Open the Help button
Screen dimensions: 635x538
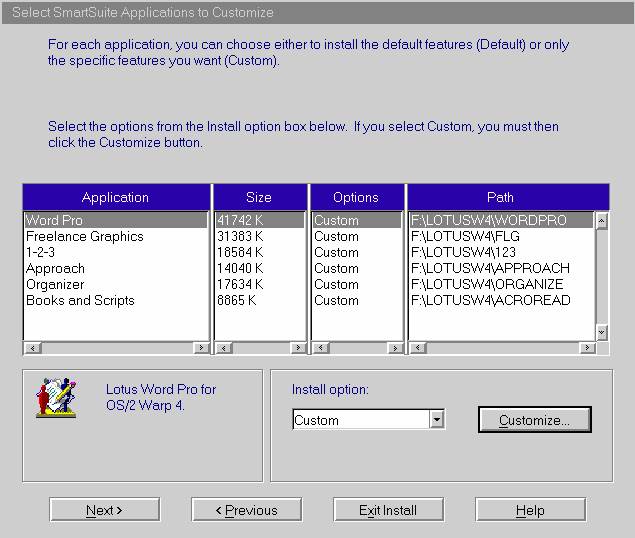pyautogui.click(x=531, y=510)
